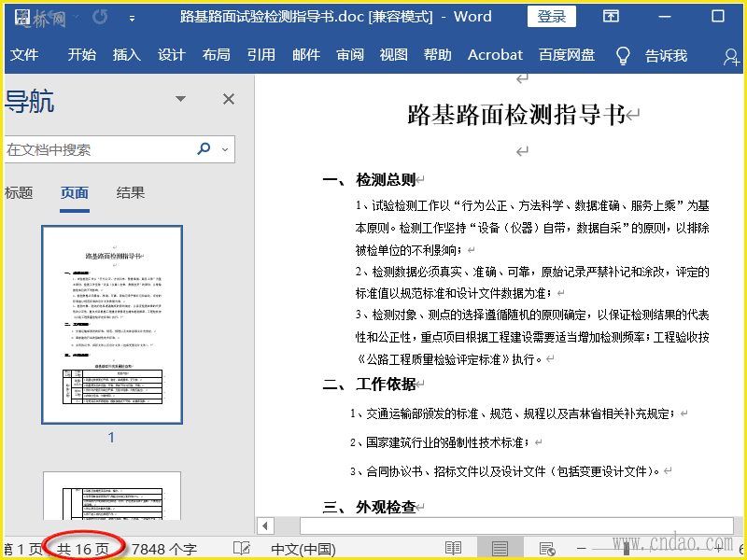Click the magnifier search icon in navigation
This screenshot has width=747, height=560.
[x=204, y=148]
